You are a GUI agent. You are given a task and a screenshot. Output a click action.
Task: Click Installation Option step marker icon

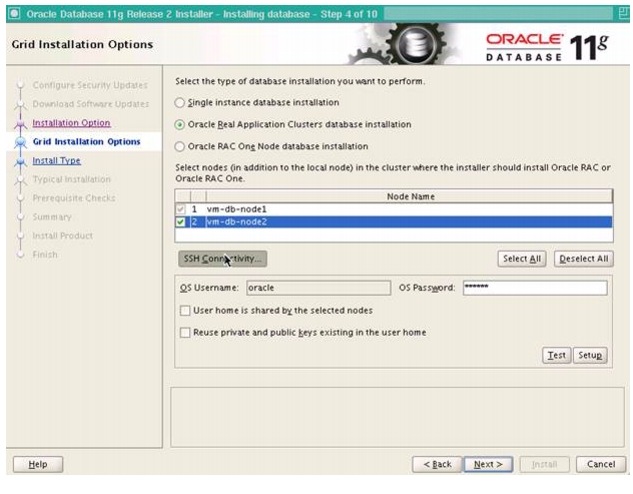pos(20,124)
